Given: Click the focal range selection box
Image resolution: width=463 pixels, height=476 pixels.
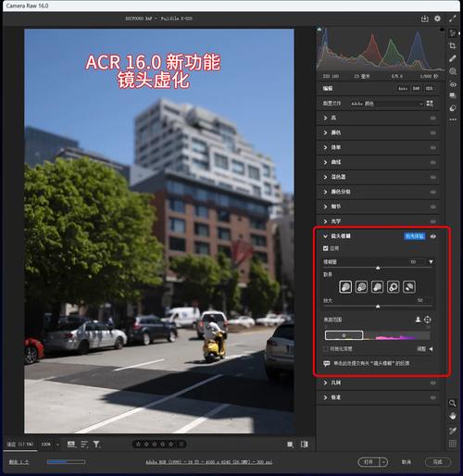Looking at the screenshot, I should (344, 335).
